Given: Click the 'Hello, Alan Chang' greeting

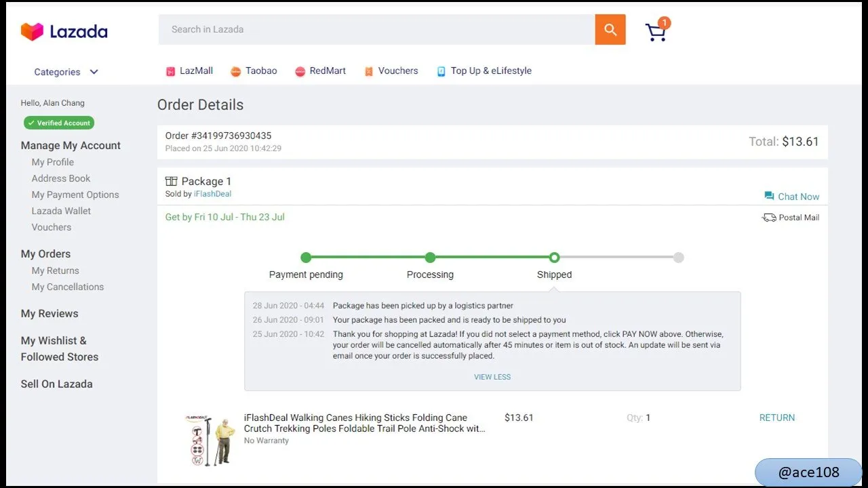Looking at the screenshot, I should (x=53, y=103).
